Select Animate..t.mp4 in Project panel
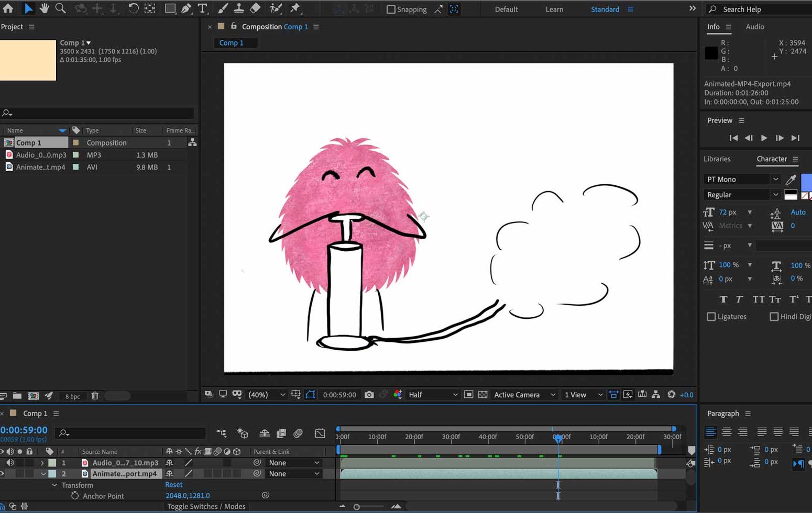Viewport: 812px width, 513px height. click(x=40, y=167)
